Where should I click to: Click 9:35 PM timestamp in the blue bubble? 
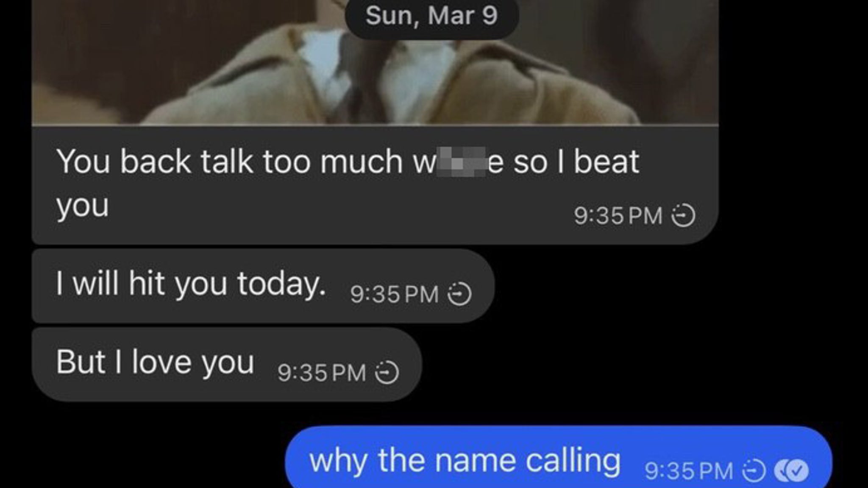click(689, 471)
